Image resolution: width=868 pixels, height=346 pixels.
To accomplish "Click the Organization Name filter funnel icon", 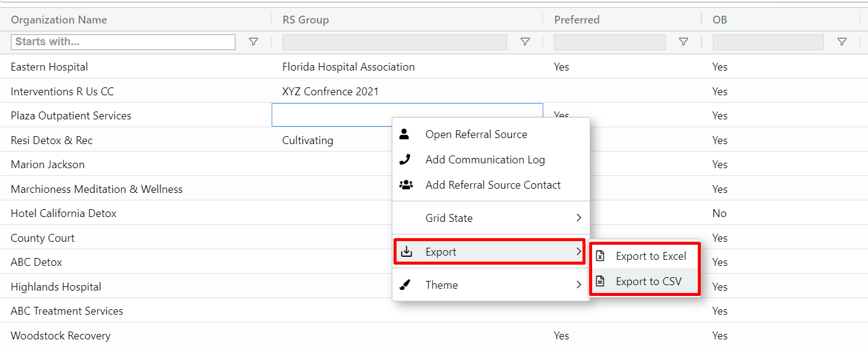I will click(x=254, y=42).
